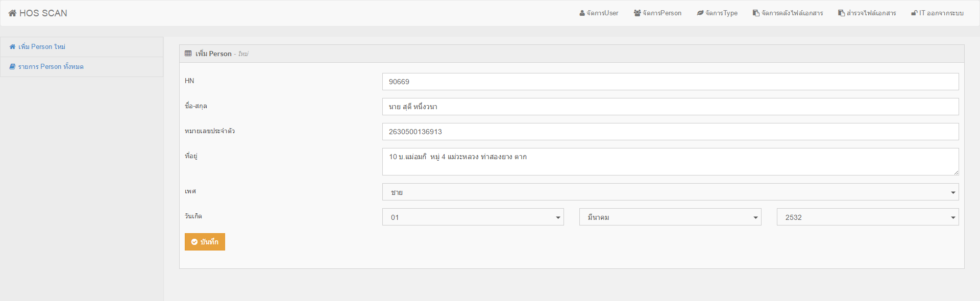Select the เพิ่ม Person ใหม่ sidebar link
Screen dimensions: 980x301
coord(42,47)
